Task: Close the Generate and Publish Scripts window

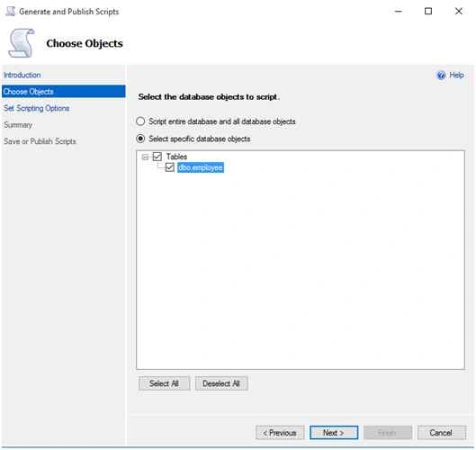Action: click(x=458, y=11)
